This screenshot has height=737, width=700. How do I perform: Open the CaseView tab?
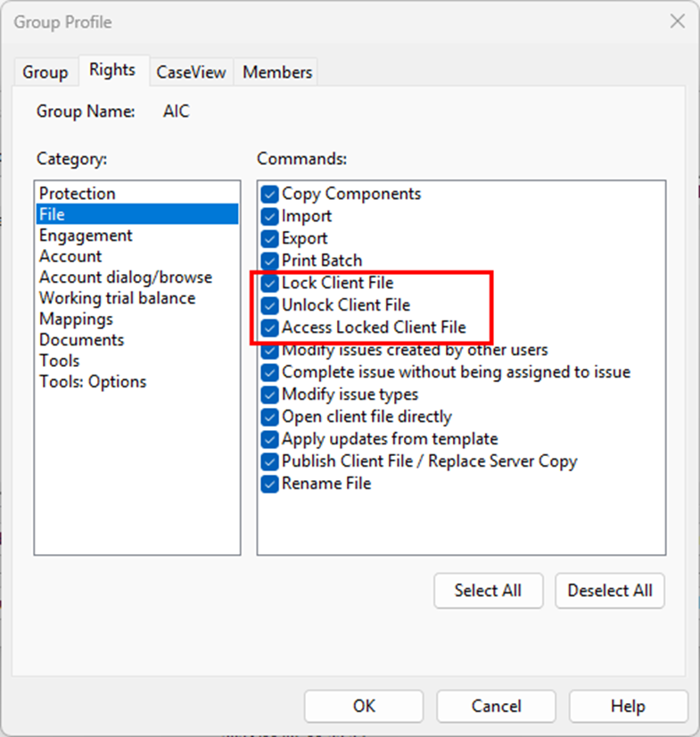point(191,72)
